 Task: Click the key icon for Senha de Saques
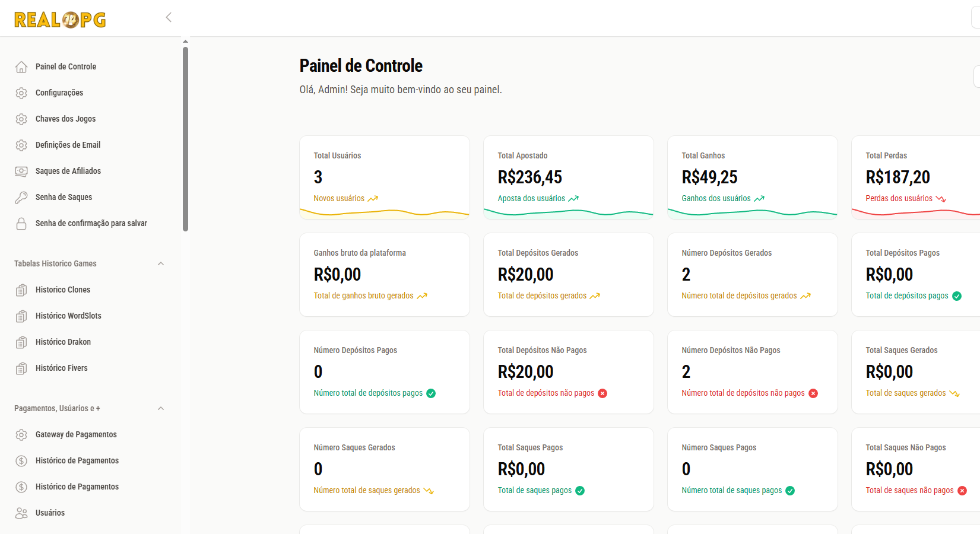(21, 198)
